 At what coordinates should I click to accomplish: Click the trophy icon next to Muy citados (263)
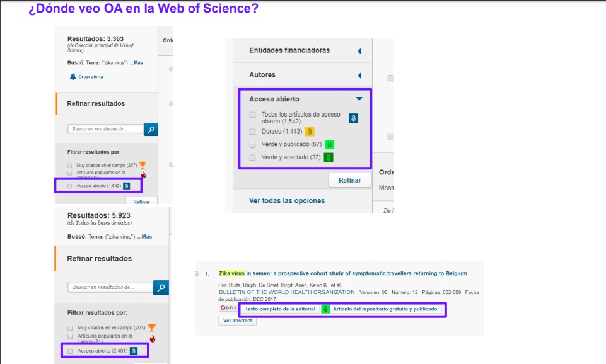(x=152, y=327)
